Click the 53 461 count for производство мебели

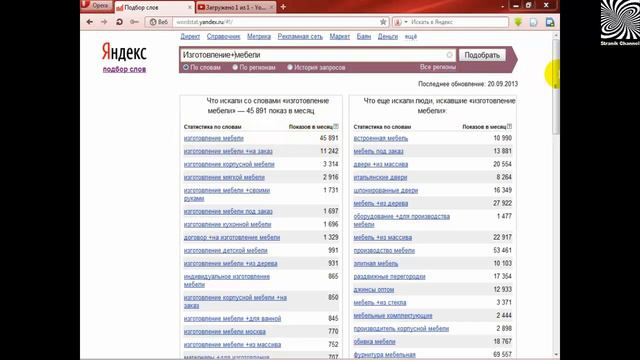502,251
